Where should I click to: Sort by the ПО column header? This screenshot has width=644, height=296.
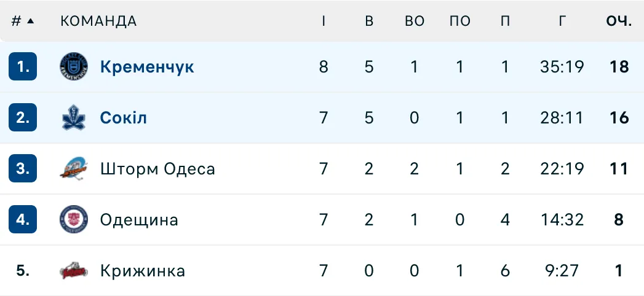point(460,21)
